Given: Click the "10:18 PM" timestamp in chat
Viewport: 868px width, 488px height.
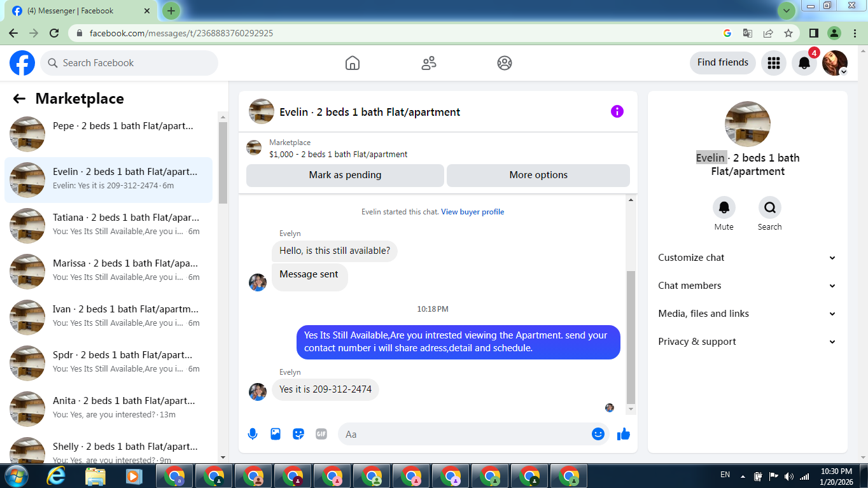Looking at the screenshot, I should click(x=433, y=309).
